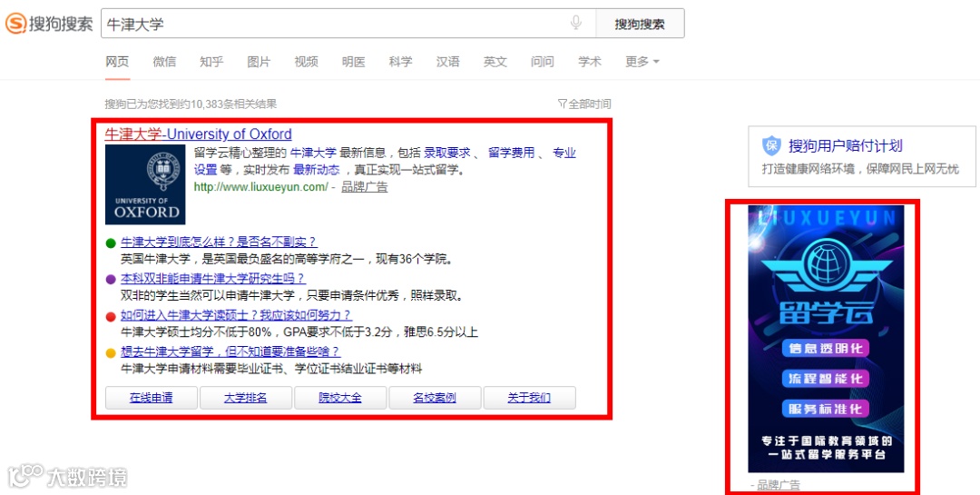Screen dimensions: 980x495
Task: Click the text 打造健康网络环境,保障网民上网无忧
Action: tap(860, 169)
